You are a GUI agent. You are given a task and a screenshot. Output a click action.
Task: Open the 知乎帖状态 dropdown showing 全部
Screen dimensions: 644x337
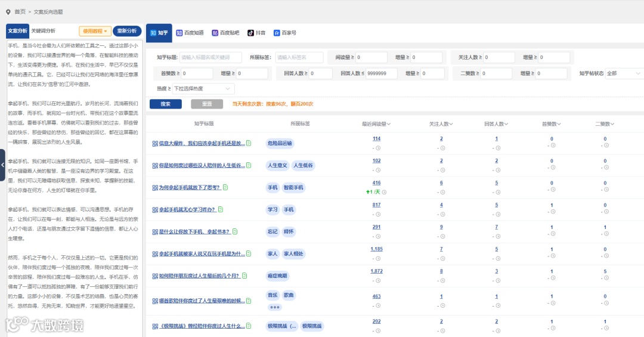pos(624,73)
